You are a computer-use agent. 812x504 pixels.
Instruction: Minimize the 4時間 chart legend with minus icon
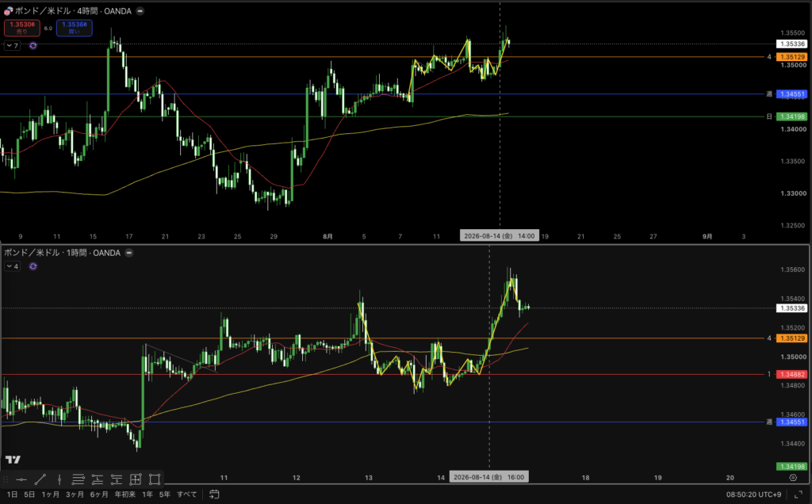point(140,11)
